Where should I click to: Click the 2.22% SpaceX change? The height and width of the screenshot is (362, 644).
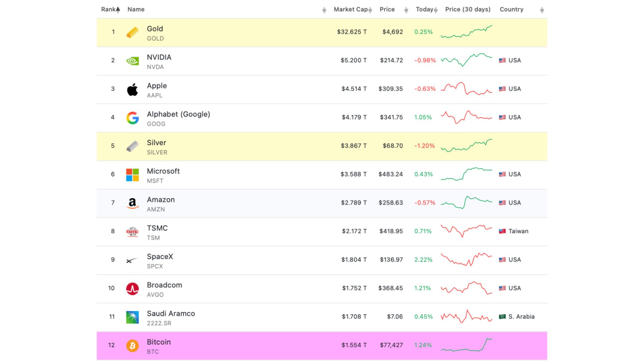click(423, 260)
